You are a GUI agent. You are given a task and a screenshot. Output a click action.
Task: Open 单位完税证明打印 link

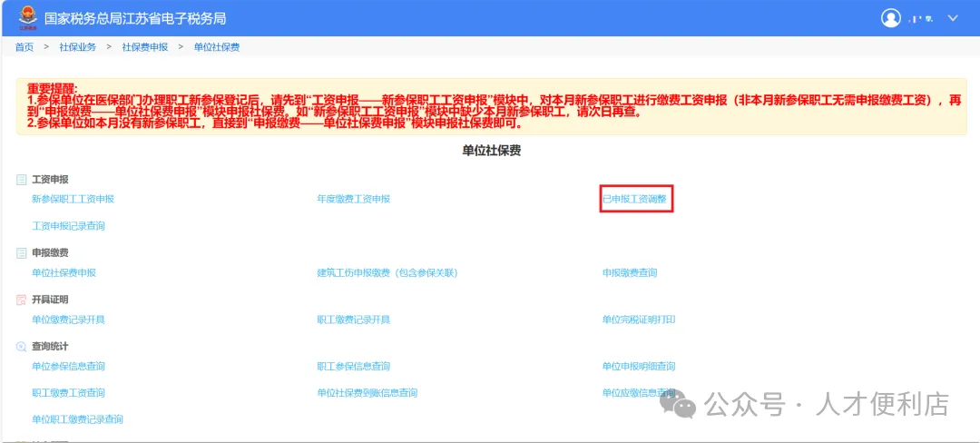click(x=639, y=320)
